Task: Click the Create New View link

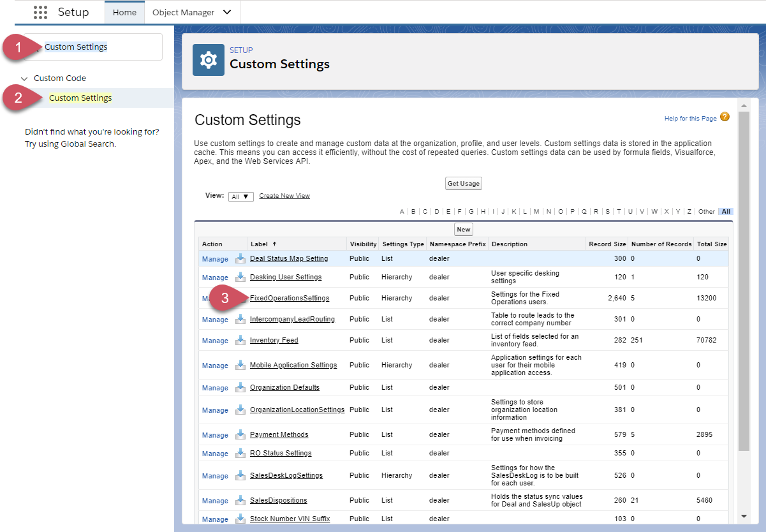Action: [x=284, y=196]
